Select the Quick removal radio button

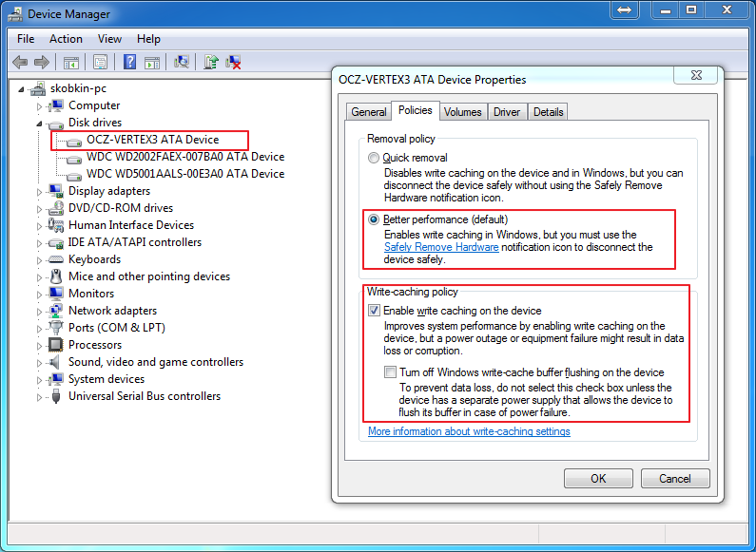pos(374,158)
